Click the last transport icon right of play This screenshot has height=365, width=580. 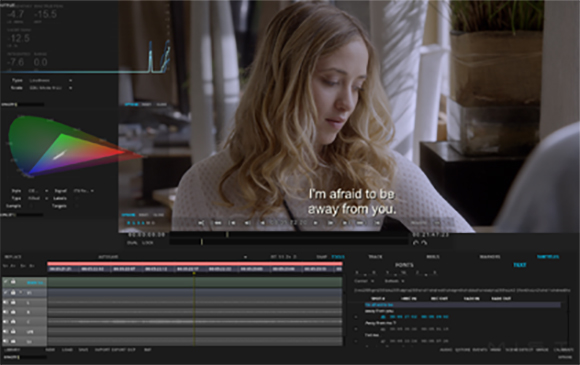tap(377, 223)
